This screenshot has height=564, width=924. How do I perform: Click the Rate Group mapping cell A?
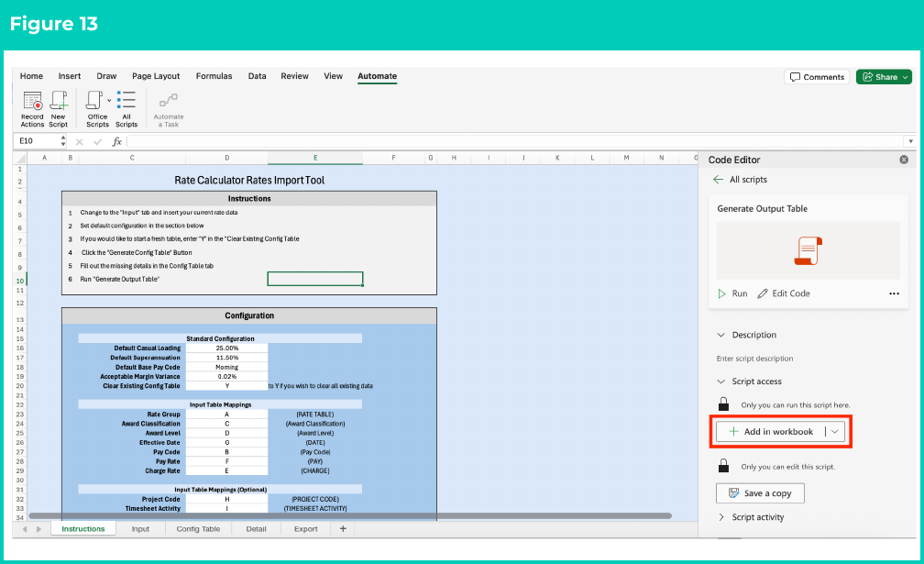point(227,415)
